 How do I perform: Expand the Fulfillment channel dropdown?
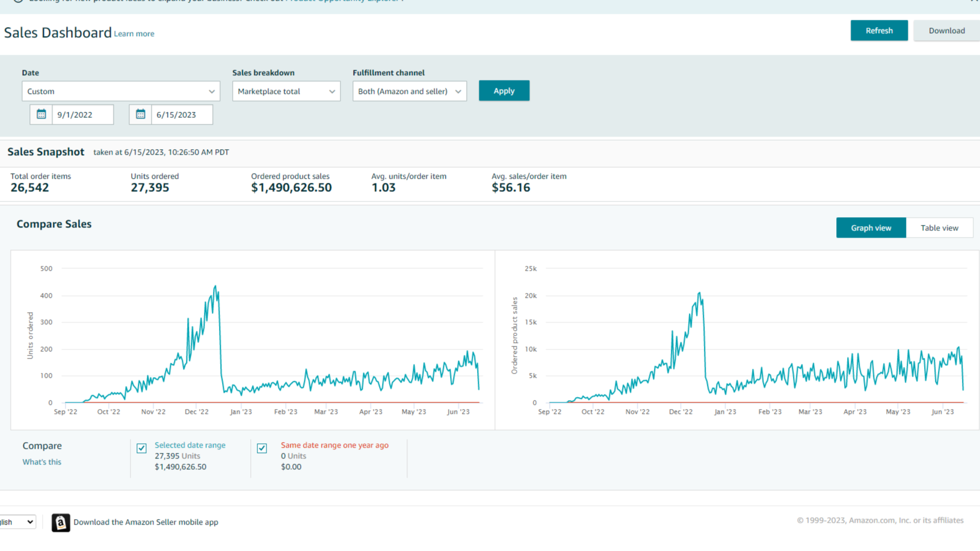click(x=410, y=91)
